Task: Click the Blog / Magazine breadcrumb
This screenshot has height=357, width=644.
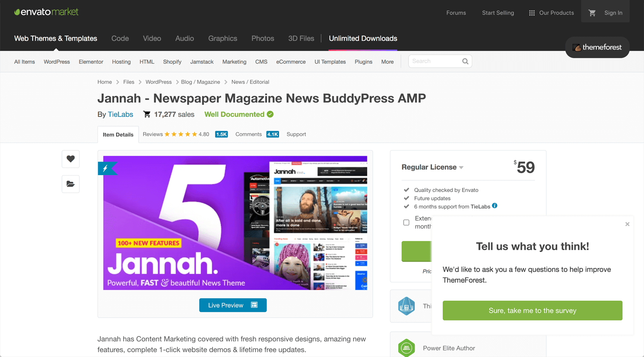Action: [x=200, y=82]
